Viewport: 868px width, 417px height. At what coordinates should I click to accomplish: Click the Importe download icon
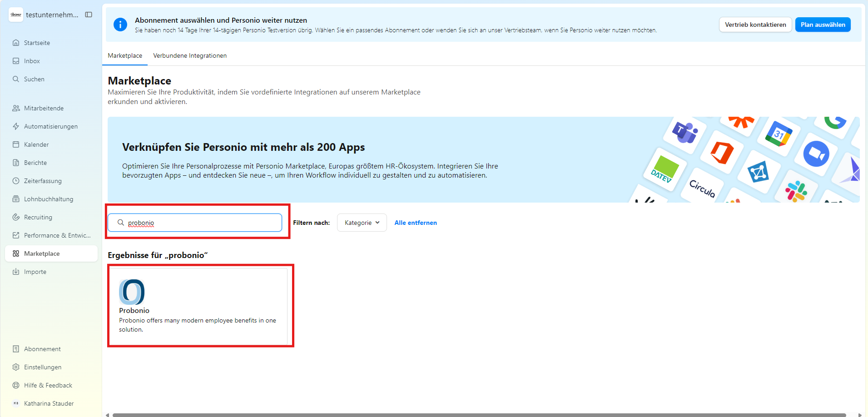tap(16, 272)
